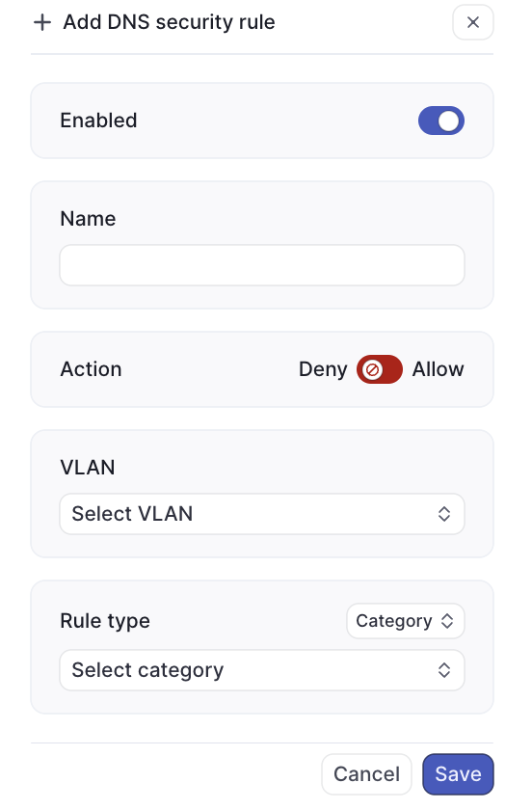Click the Deny label next to toggle
Screen dimensions: 532x810
(323, 369)
